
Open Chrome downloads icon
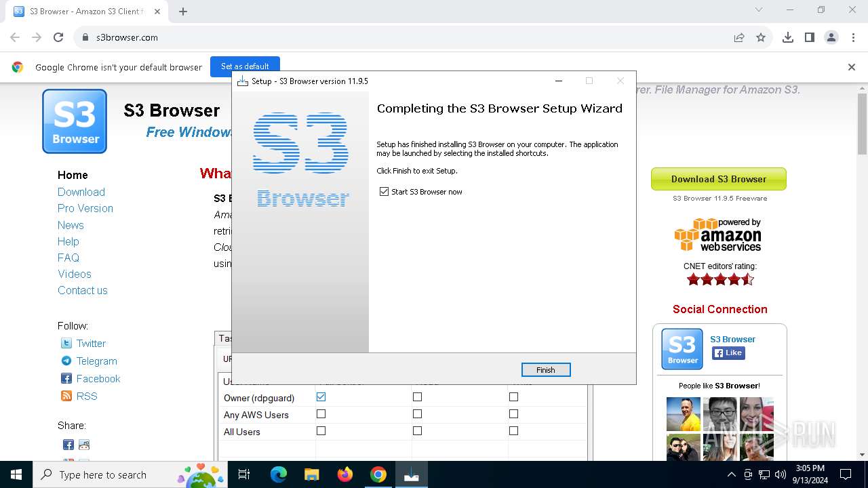coord(788,37)
